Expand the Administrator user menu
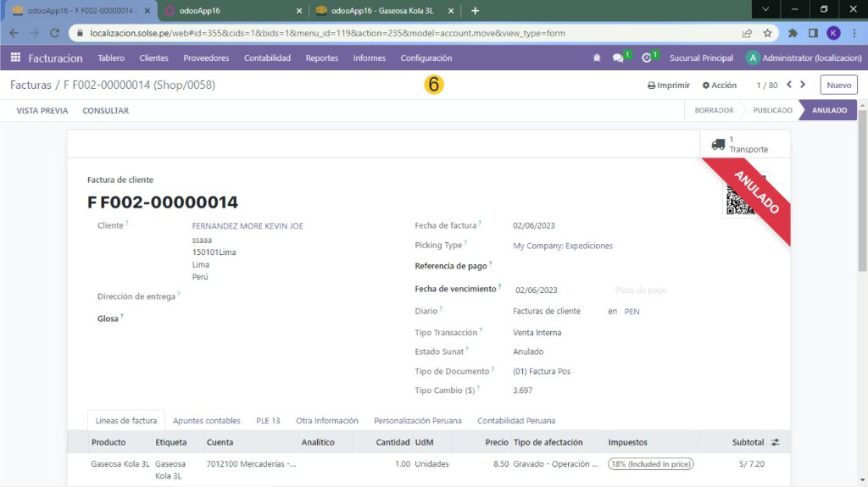The height and width of the screenshot is (487, 868). click(x=804, y=58)
